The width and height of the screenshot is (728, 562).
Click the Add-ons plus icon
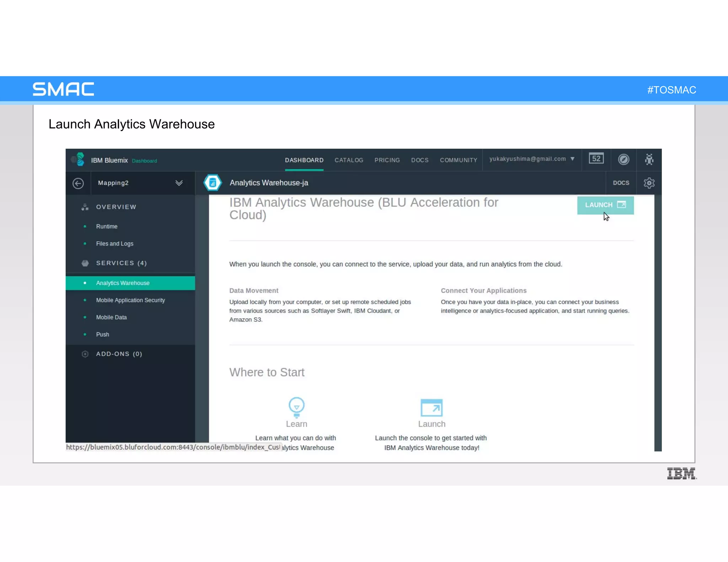85,354
